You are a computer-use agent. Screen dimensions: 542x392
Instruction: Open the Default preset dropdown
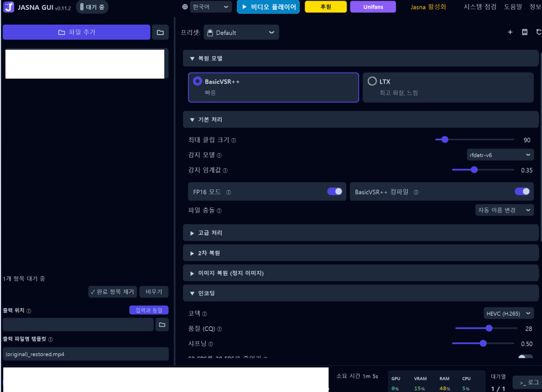pos(241,33)
